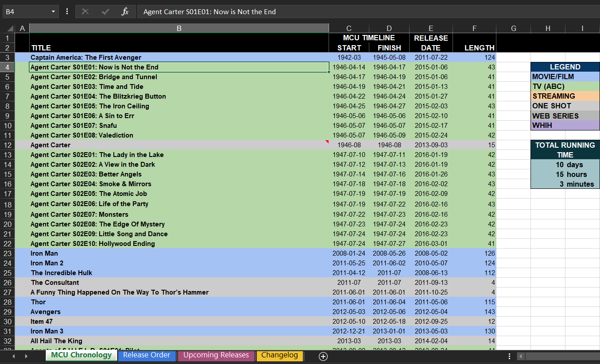Click the next sheet navigation arrow

[26, 356]
